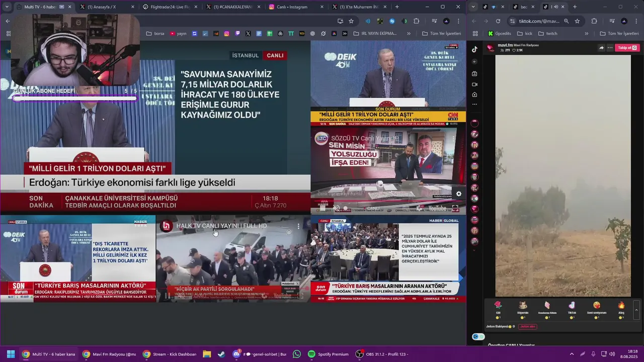
Task: Click the Windows Start button
Action: 11,354
